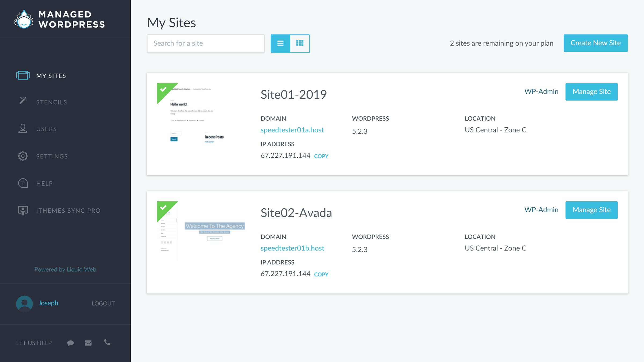Image resolution: width=644 pixels, height=362 pixels.
Task: Click the green checkmark badge on Site01-2019
Action: click(x=164, y=90)
